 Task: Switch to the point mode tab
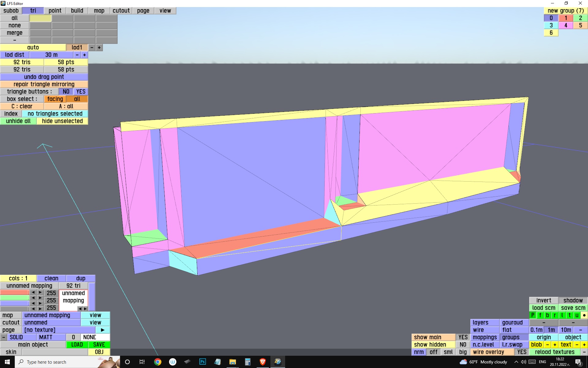click(55, 11)
